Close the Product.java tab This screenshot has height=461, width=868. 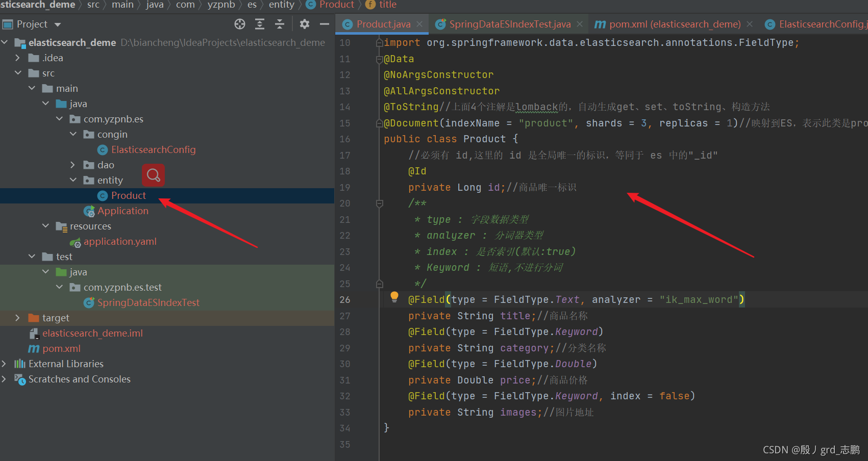pyautogui.click(x=419, y=24)
